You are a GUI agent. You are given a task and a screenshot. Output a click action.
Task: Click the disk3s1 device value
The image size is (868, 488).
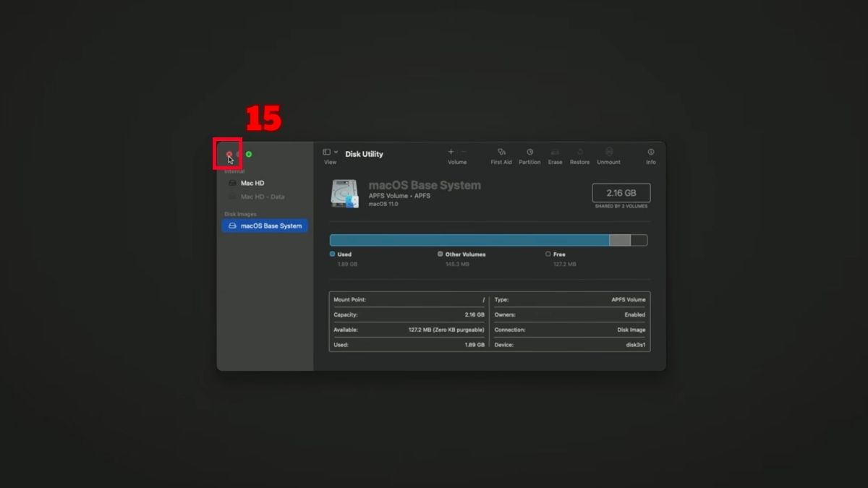coord(636,345)
